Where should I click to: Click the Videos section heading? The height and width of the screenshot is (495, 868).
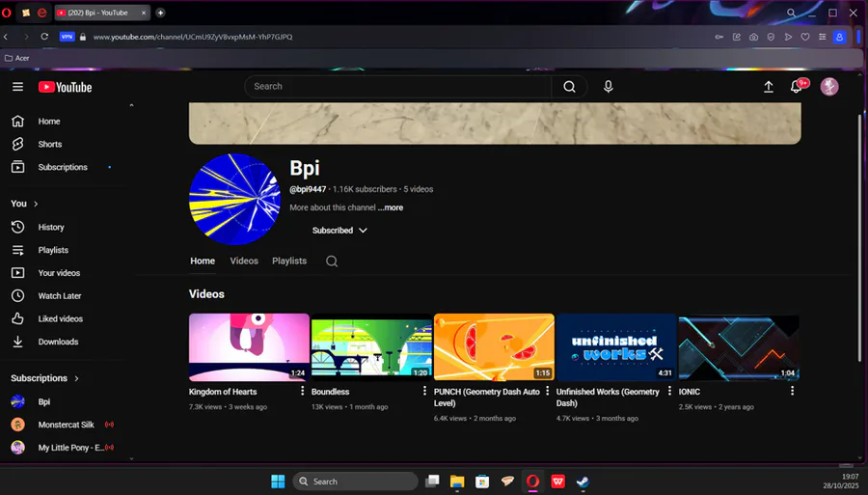(x=206, y=294)
